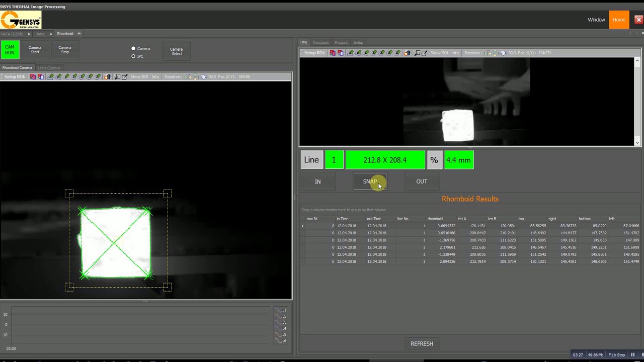
Task: Select the Rhomboid Camera tab
Action: [x=17, y=67]
